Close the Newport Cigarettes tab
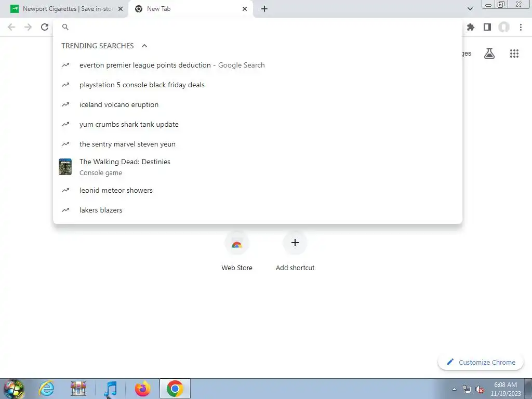 pyautogui.click(x=121, y=9)
